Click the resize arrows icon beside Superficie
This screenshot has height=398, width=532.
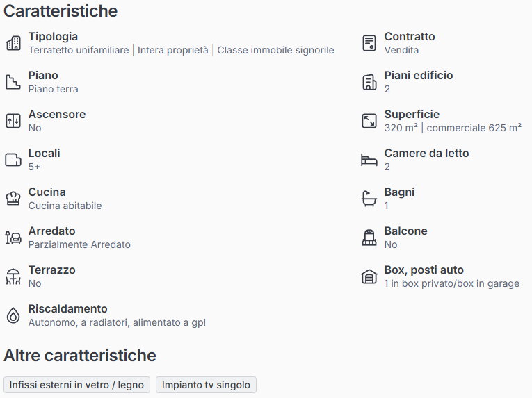(x=369, y=121)
